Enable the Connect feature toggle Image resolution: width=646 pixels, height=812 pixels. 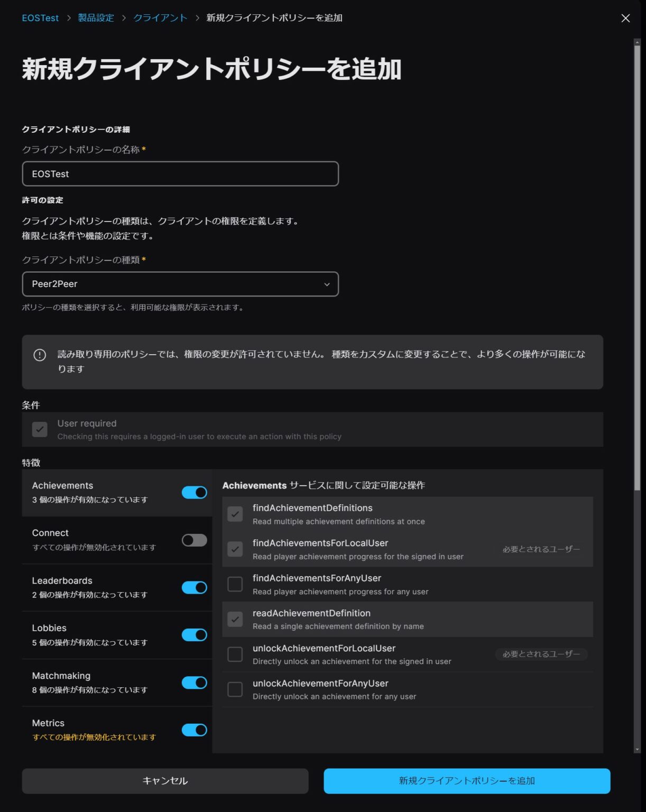pyautogui.click(x=194, y=540)
